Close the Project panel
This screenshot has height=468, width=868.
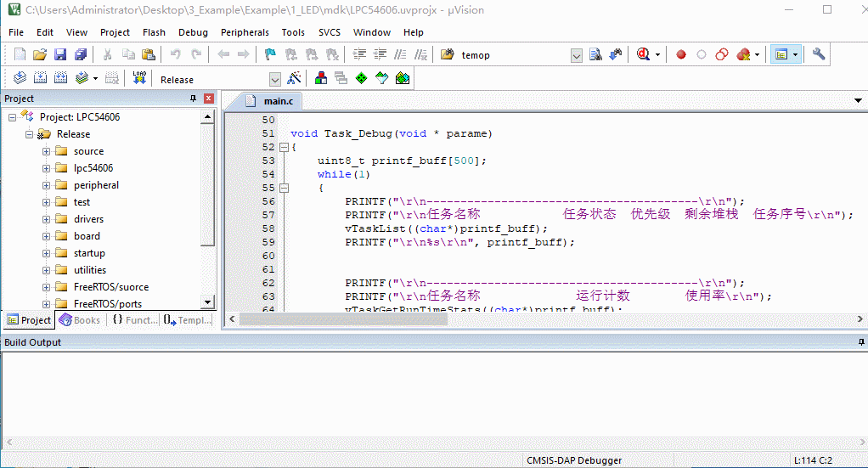(x=209, y=99)
